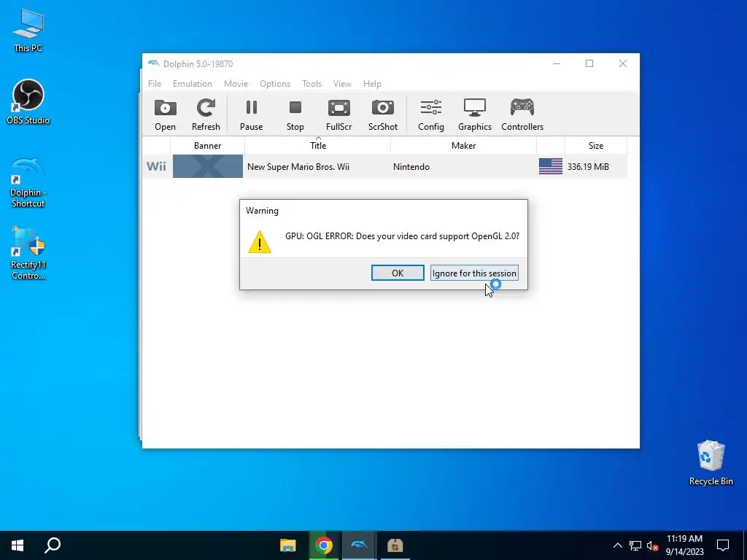Select Rectify11 Control desktop shortcut
The width and height of the screenshot is (747, 560).
(x=28, y=253)
